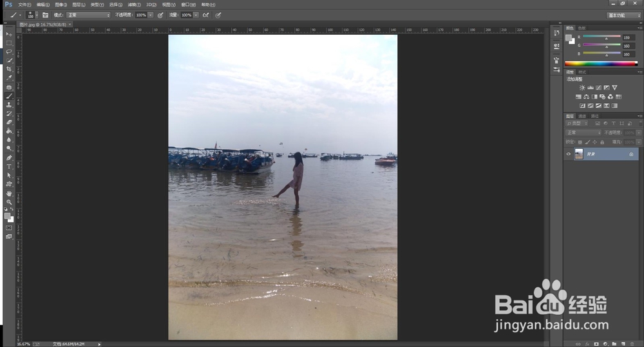Switch to the 通道 channels tab
Image resolution: width=644 pixels, height=347 pixels.
(582, 117)
